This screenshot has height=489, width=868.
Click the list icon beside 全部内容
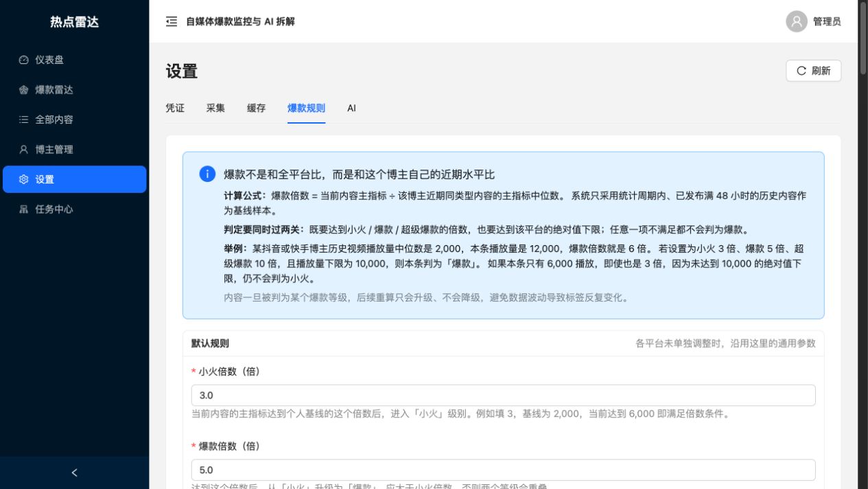click(24, 120)
